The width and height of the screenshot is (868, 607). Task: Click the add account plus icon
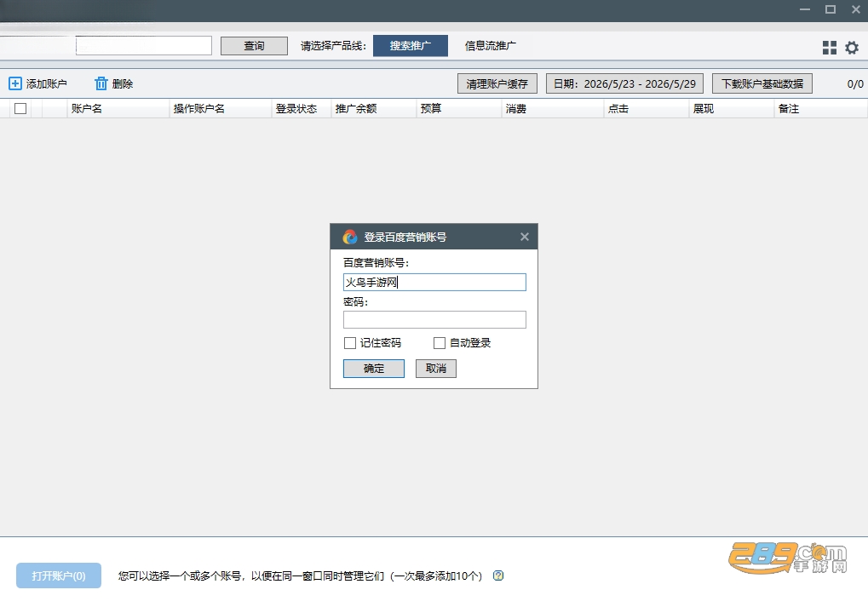[15, 83]
